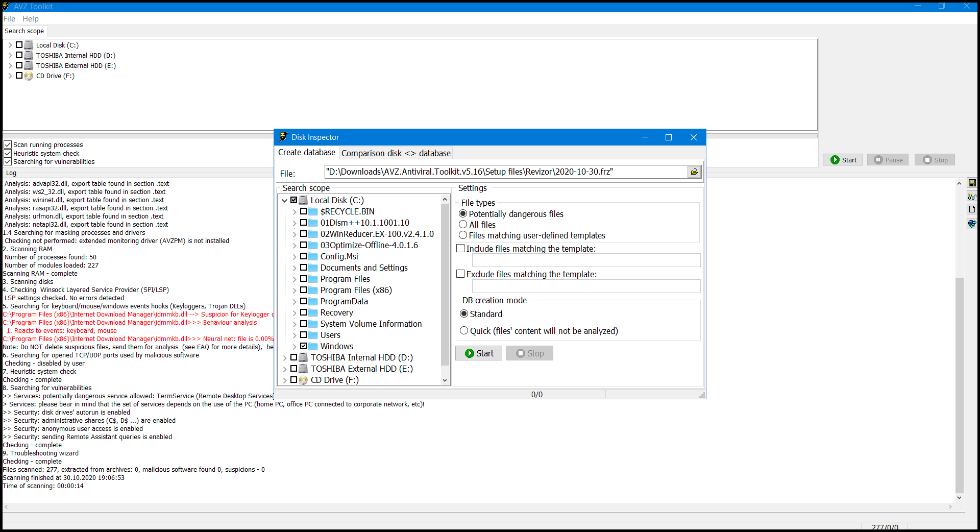Screen dimensions: 980x532
Task: Click the save log floppy disk icon
Action: [x=972, y=183]
